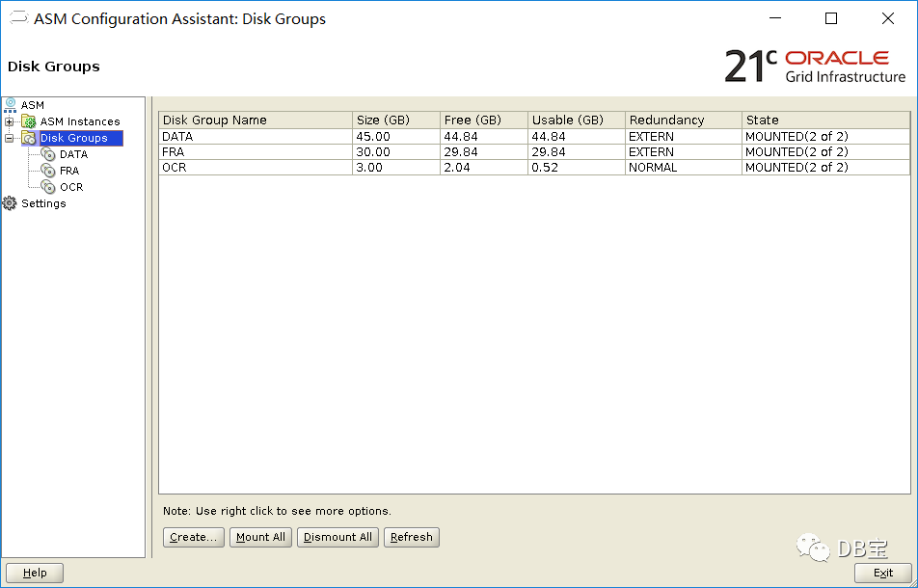This screenshot has width=918, height=588.
Task: Click the 29.84 usable cell in FRA row
Action: pos(577,151)
